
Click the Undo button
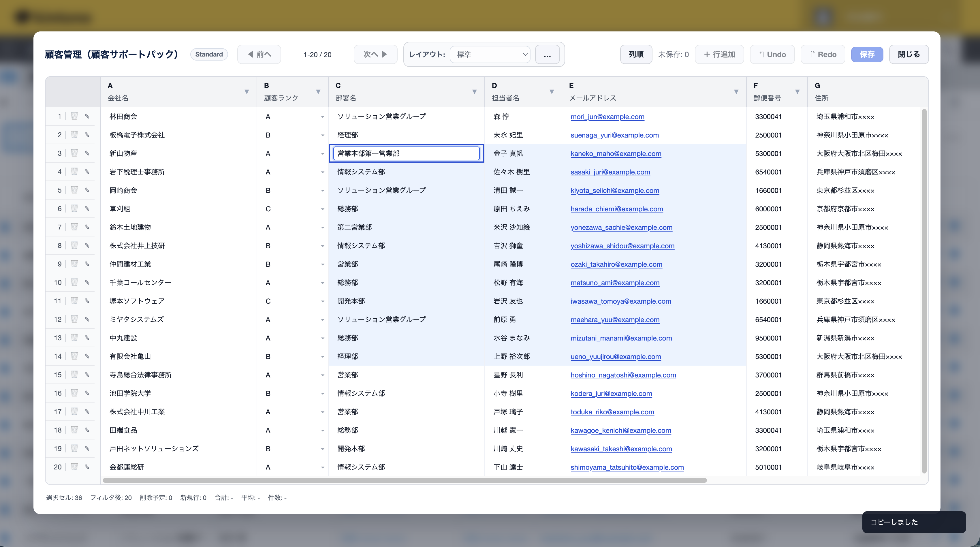[x=772, y=54]
